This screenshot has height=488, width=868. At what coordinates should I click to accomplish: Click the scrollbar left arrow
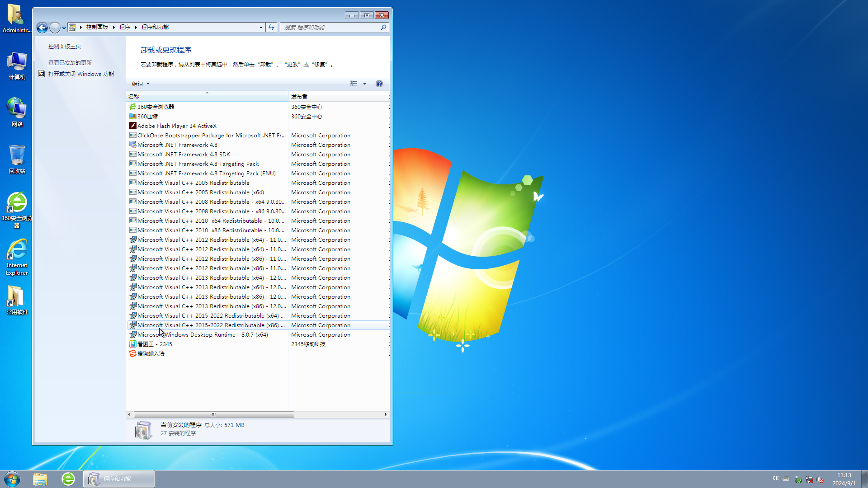(x=129, y=414)
